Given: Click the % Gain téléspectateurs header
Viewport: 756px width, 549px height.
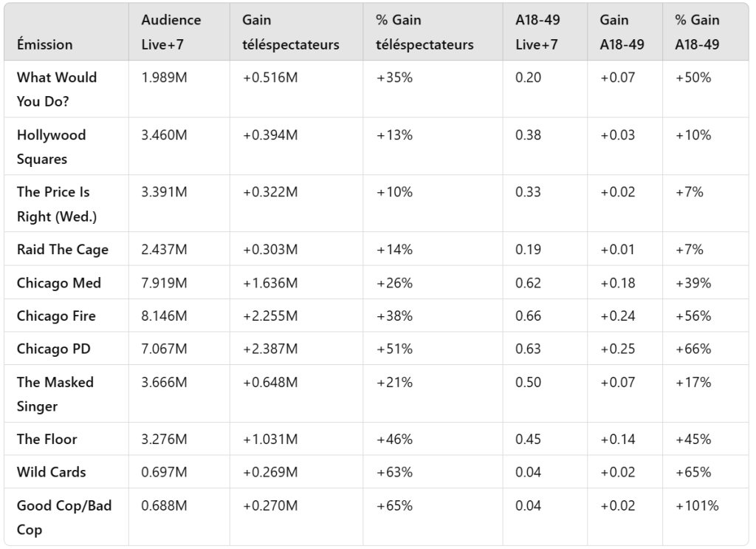Looking at the screenshot, I should (424, 33).
